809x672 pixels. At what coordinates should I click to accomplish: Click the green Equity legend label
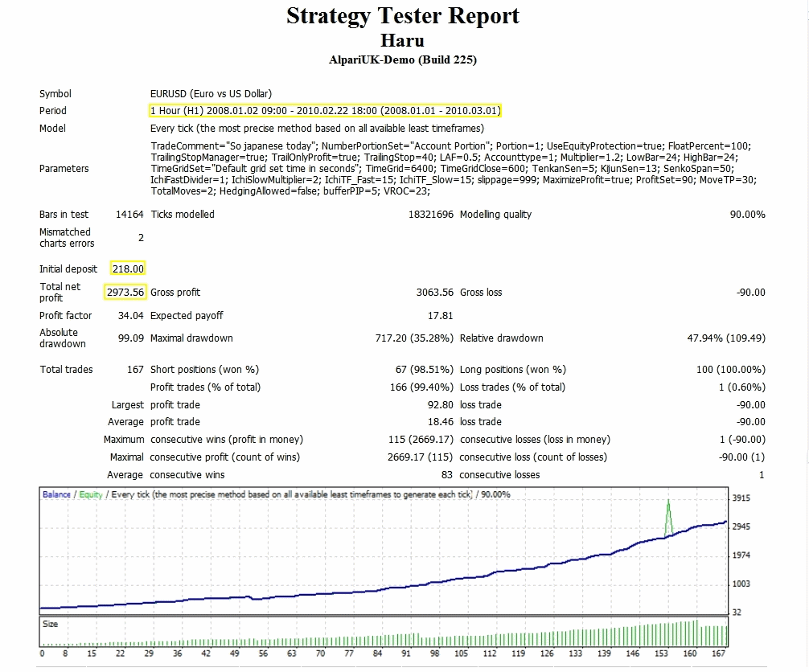pos(90,494)
